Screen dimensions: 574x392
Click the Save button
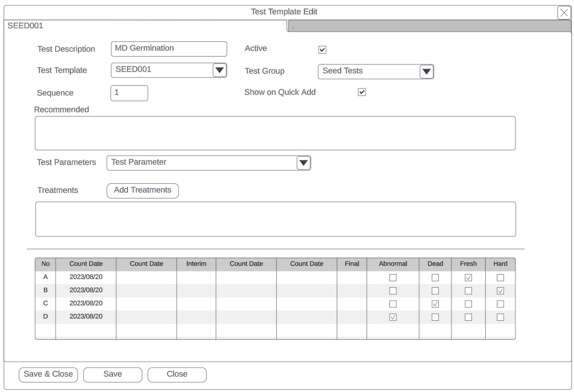(x=113, y=374)
